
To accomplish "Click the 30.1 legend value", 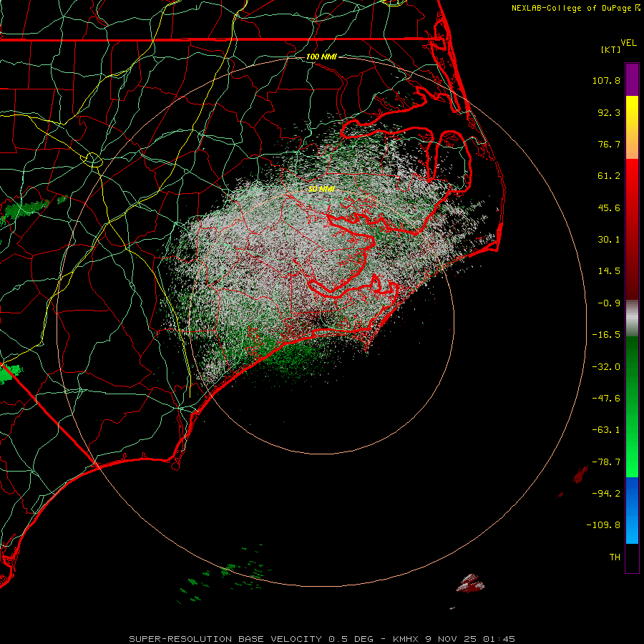I will click(609, 240).
